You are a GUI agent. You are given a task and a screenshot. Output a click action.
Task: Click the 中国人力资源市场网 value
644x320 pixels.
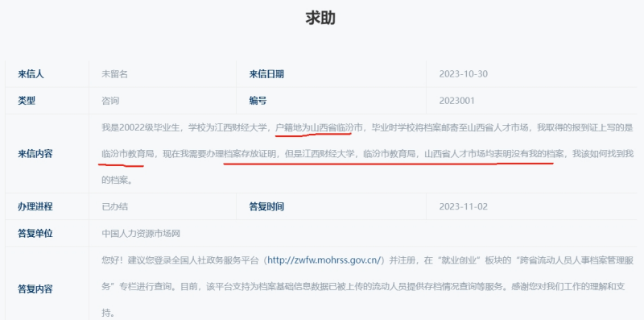point(141,234)
